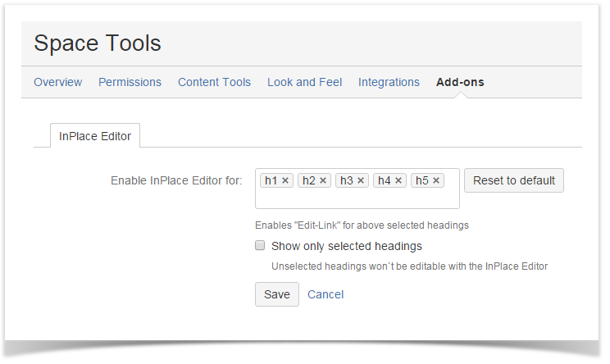Remove the h3 tag via its x
The width and height of the screenshot is (610, 364).
(x=361, y=180)
